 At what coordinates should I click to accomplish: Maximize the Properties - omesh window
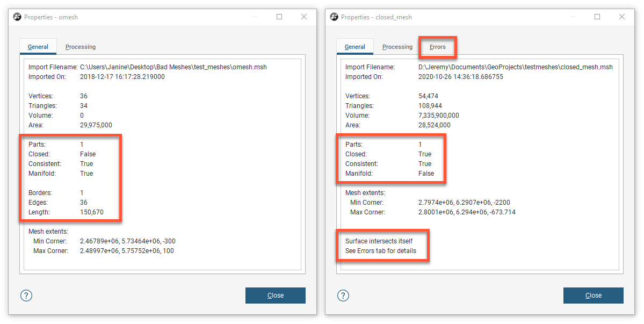pos(279,17)
